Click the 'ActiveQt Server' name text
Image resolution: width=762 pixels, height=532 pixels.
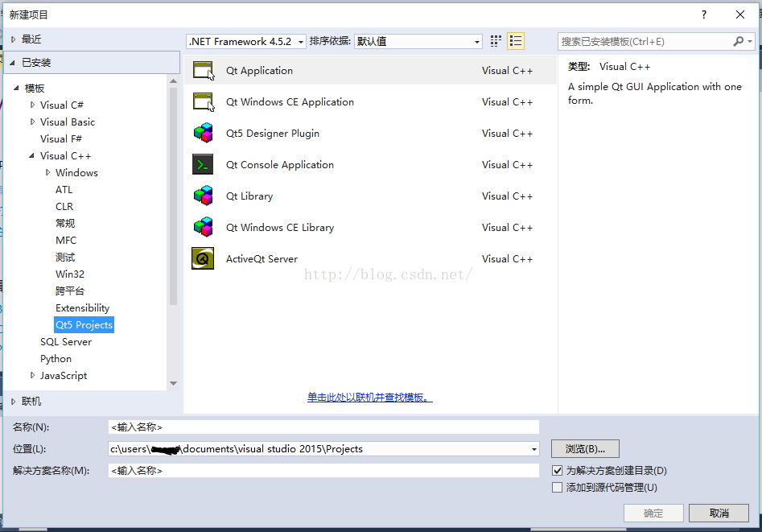tap(262, 259)
